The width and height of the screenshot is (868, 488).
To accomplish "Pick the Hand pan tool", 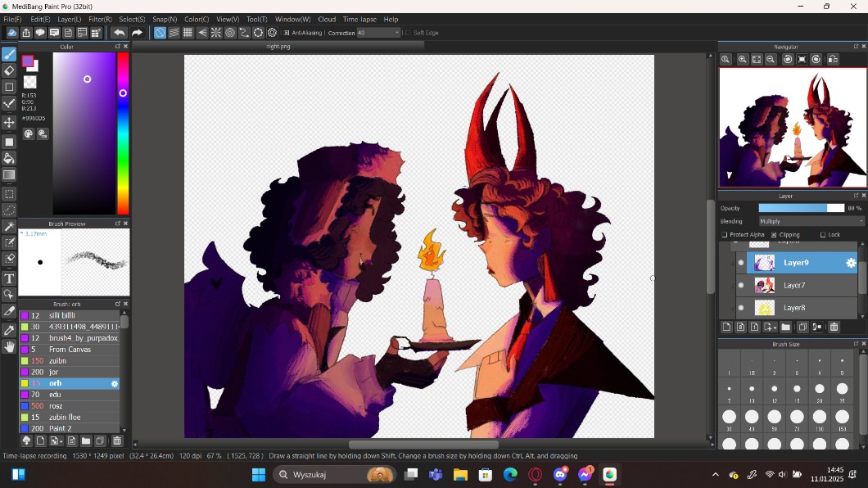I will 9,346.
